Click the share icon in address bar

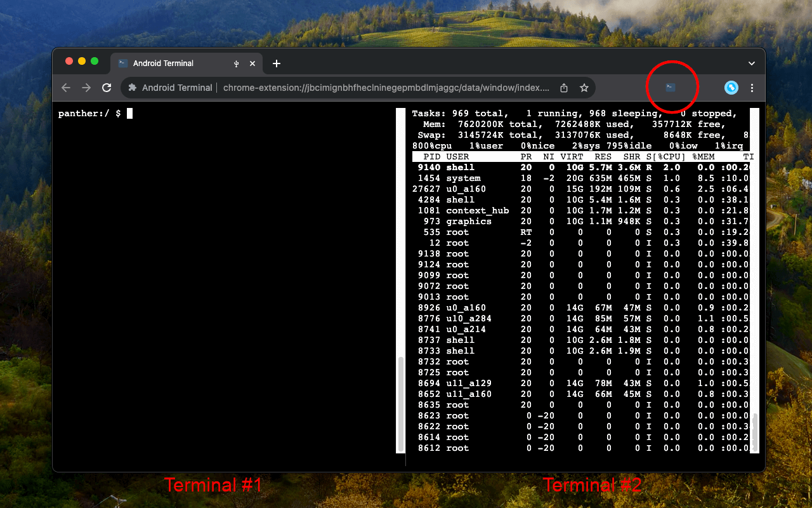(x=564, y=88)
